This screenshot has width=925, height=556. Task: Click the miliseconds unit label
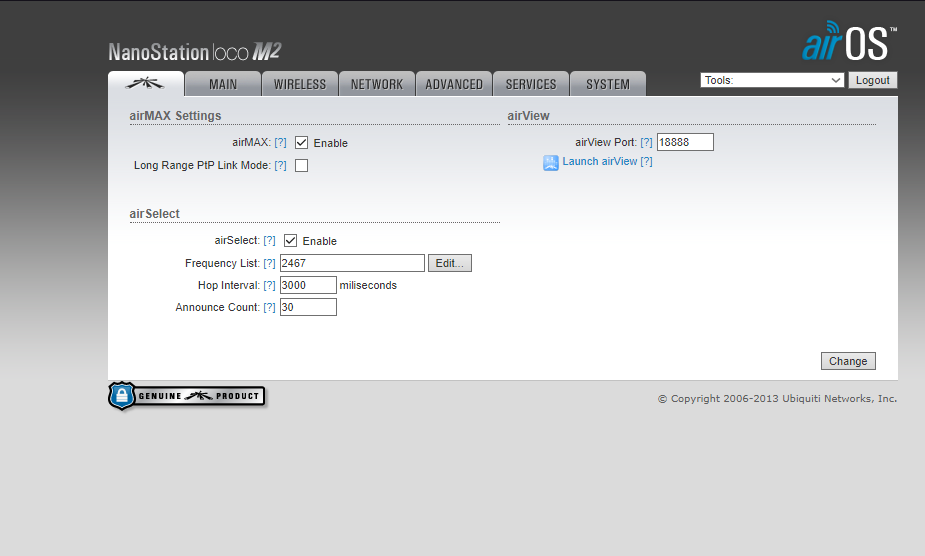coord(368,285)
